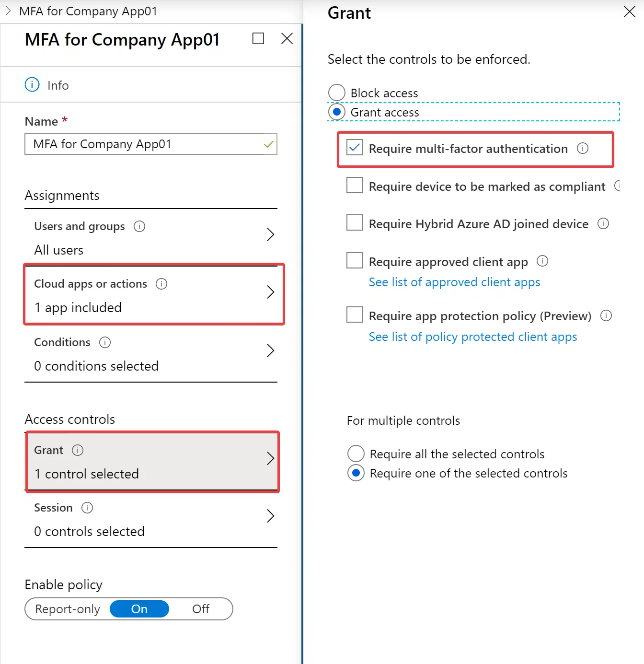Viewport: 644px width, 664px height.
Task: Click the info icon beside Grant label
Action: click(78, 450)
